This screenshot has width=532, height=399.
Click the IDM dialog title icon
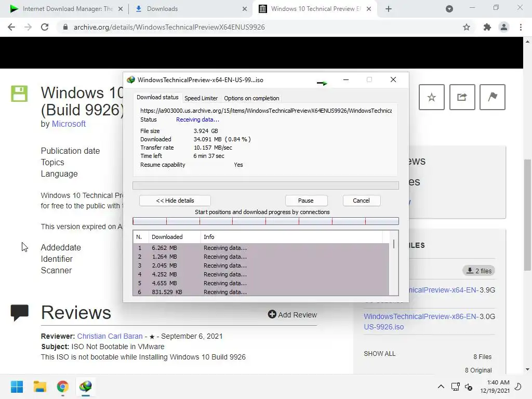coord(131,79)
